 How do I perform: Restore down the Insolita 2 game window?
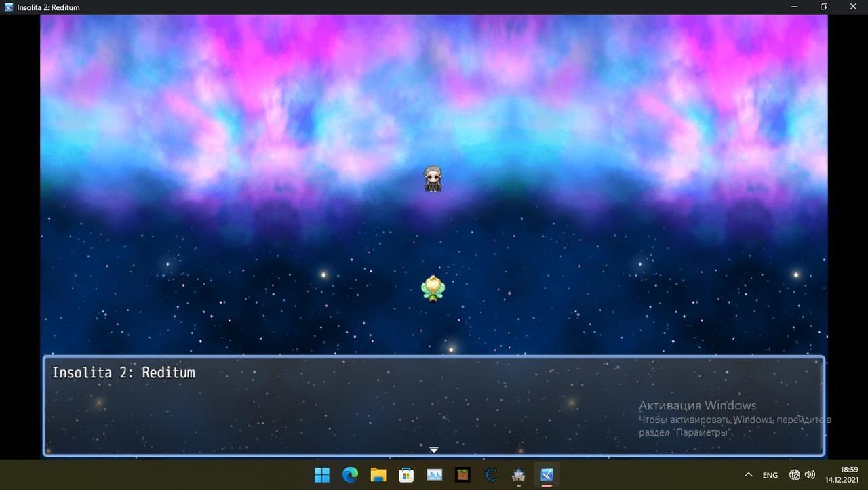click(824, 7)
